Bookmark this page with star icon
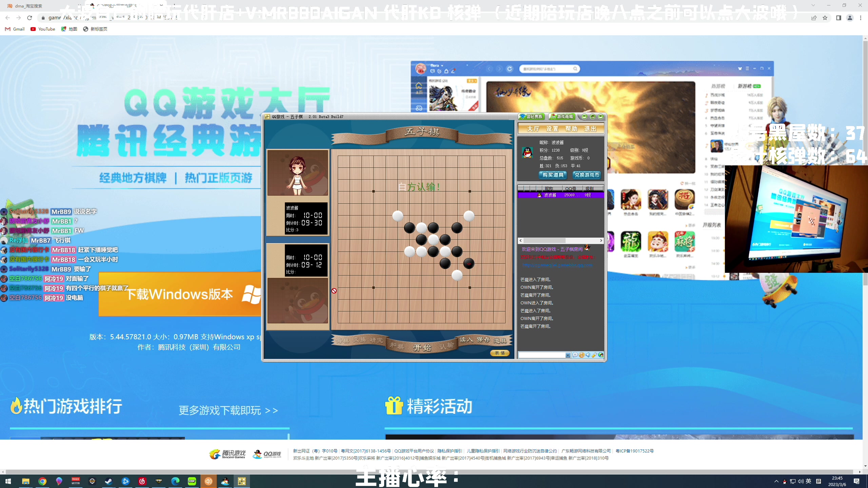This screenshot has height=488, width=868. click(825, 18)
